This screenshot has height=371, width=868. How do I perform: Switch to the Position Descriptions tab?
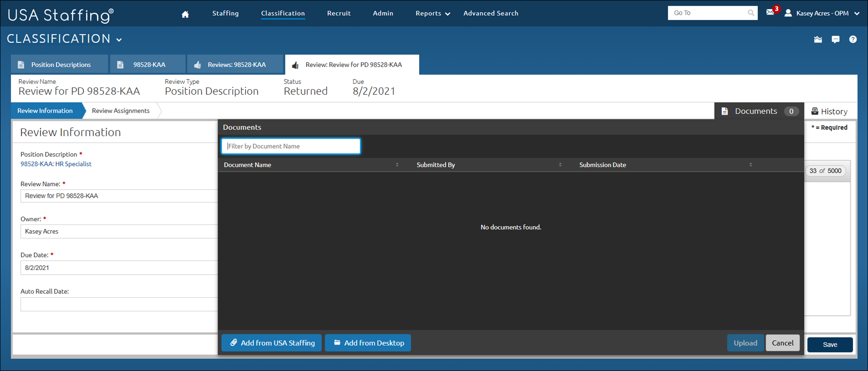[x=59, y=64]
